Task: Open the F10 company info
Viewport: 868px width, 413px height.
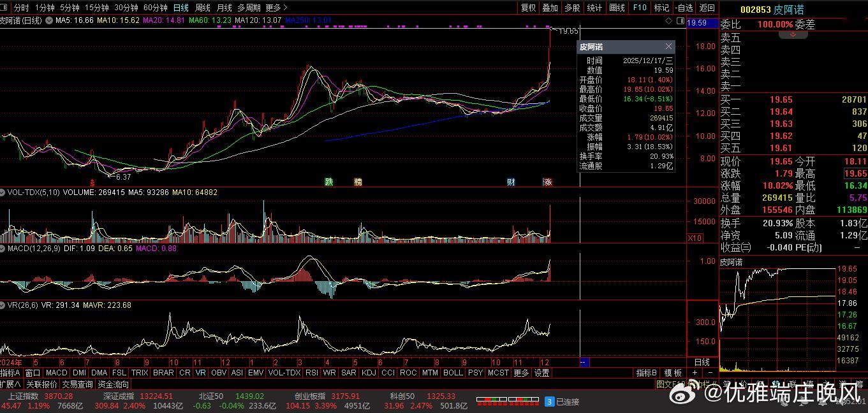Action: (640, 8)
